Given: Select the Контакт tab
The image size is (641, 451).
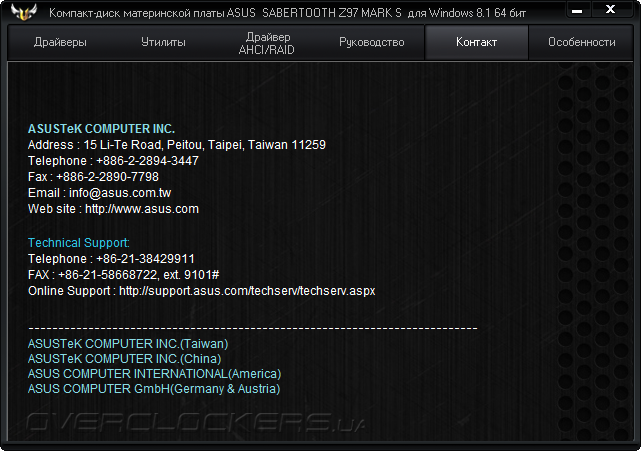Looking at the screenshot, I should [x=477, y=42].
